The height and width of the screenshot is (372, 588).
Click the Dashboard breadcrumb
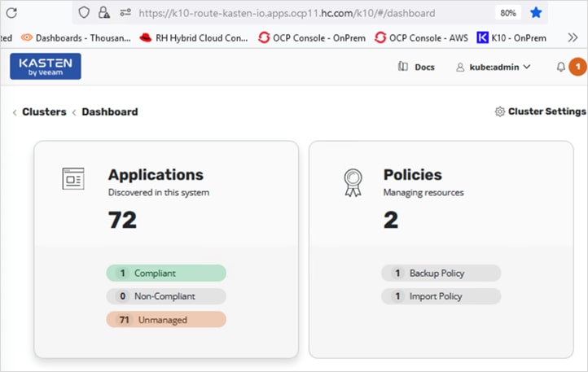tap(110, 112)
